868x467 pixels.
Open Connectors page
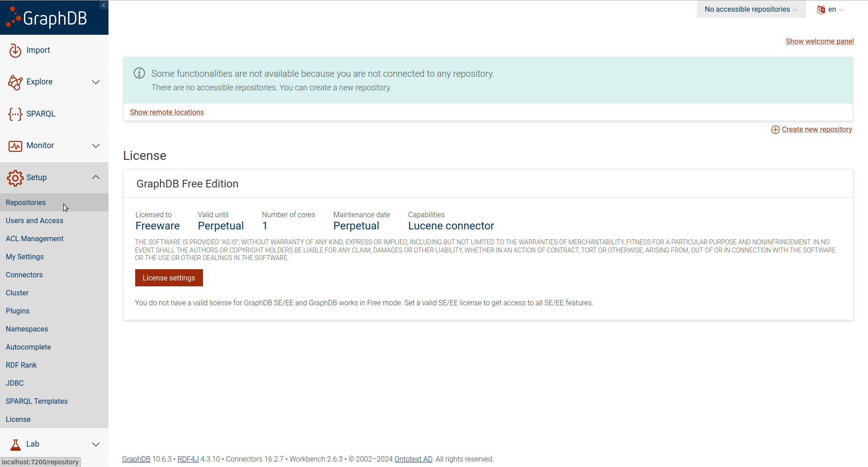click(54, 275)
